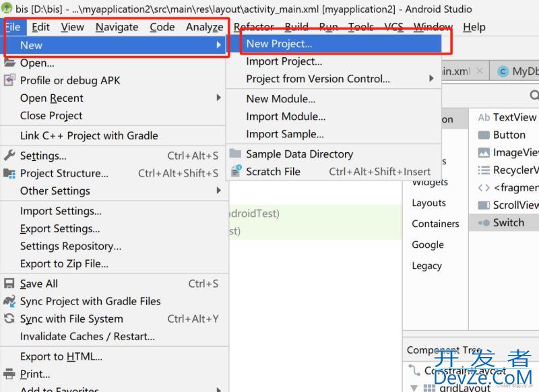Expand Project from Version Control submenu arrow

click(x=431, y=78)
